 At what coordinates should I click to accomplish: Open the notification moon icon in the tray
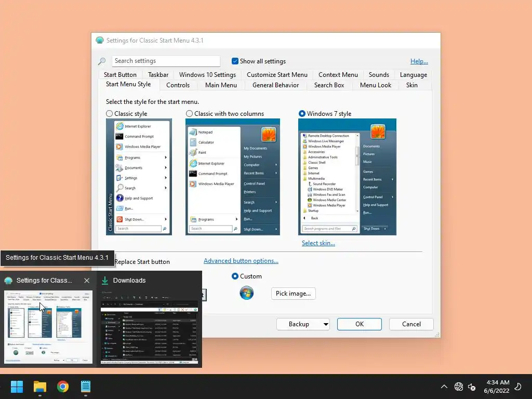tap(518, 387)
